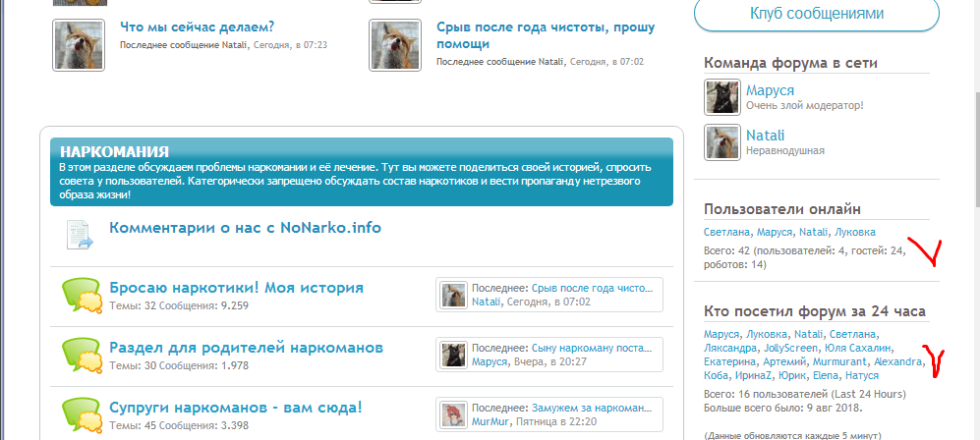980x440 pixels.
Task: Click the vertical page scrollbar thumb
Action: click(977, 148)
